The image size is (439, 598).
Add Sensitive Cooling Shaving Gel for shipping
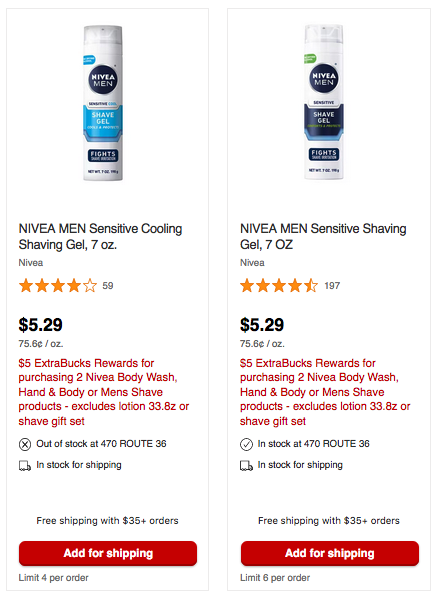[108, 553]
